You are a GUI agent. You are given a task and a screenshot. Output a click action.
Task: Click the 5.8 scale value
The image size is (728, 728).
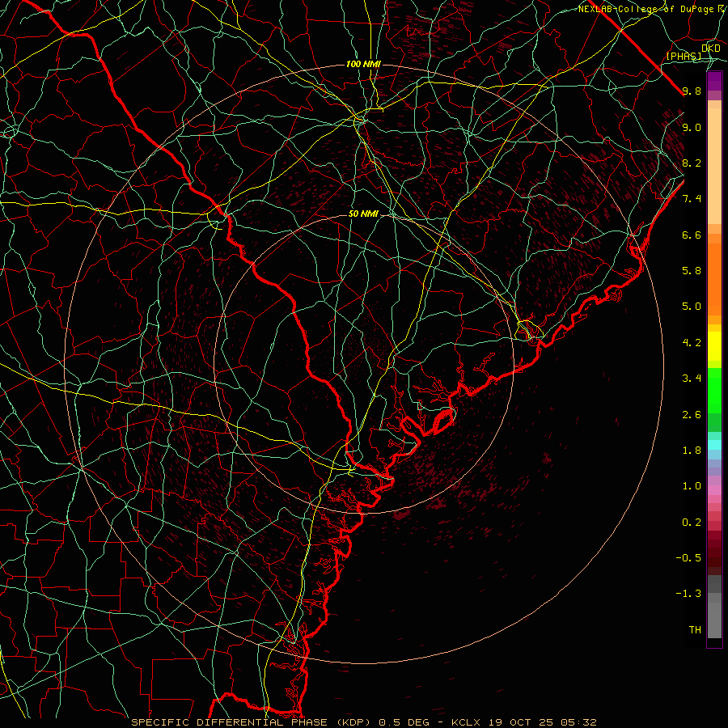pos(692,271)
